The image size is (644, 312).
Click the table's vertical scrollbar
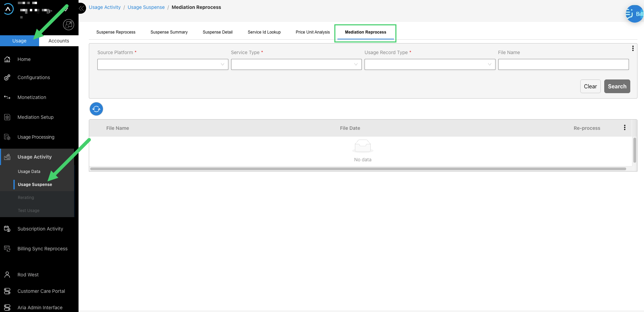click(634, 150)
